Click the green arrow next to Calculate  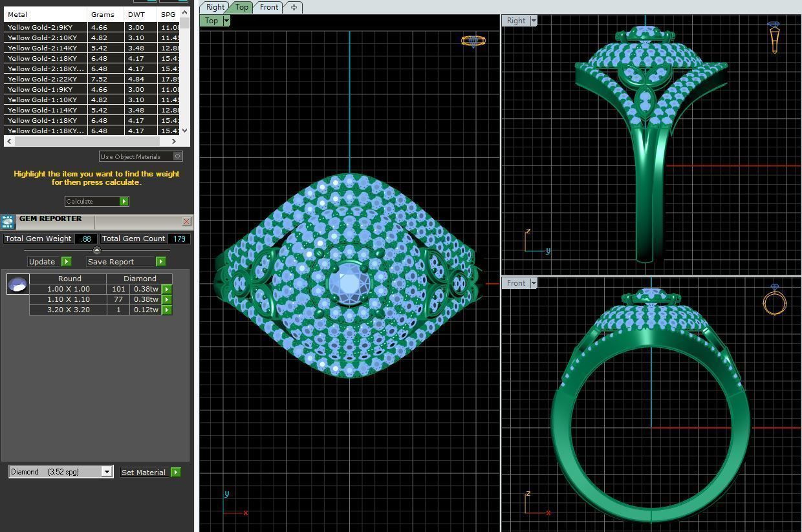(124, 202)
